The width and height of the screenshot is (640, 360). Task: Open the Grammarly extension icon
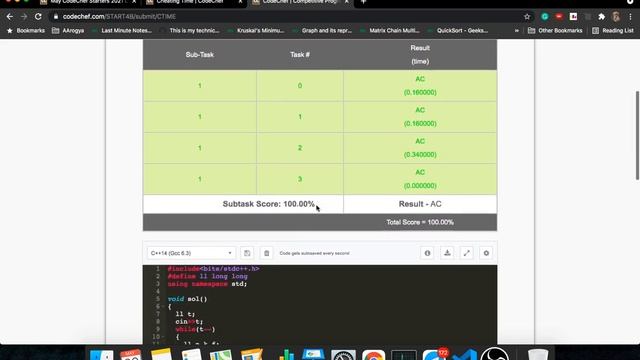(544, 17)
